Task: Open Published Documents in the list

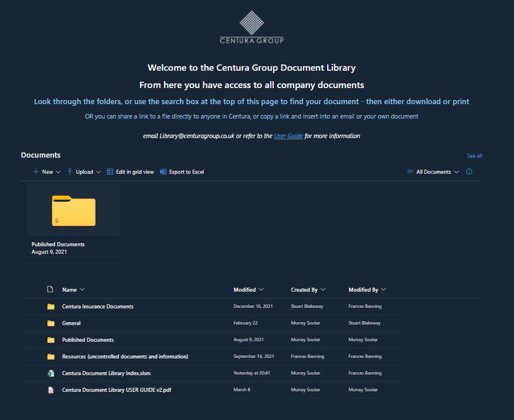Action: click(88, 340)
